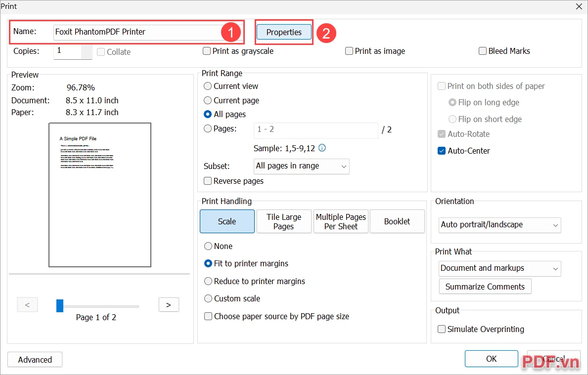Viewport: 588px width, 375px height.
Task: Click the 'Page 1 of 2' label
Action: (96, 317)
